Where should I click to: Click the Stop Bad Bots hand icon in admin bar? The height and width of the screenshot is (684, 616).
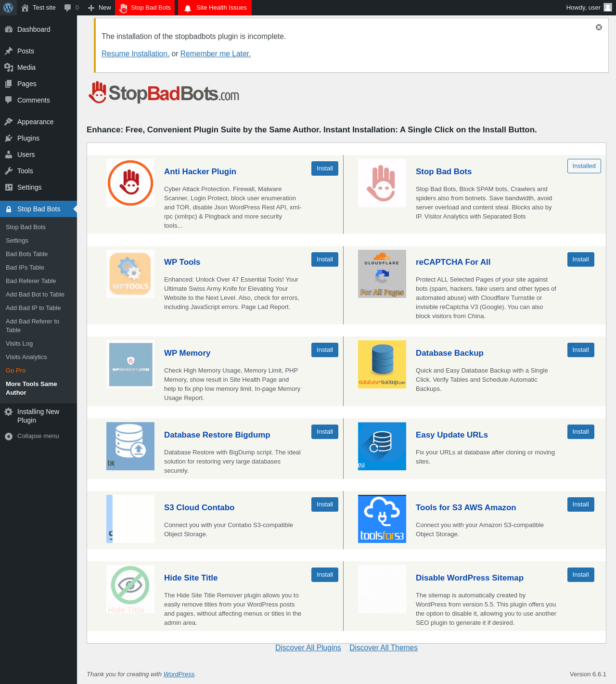tap(123, 8)
